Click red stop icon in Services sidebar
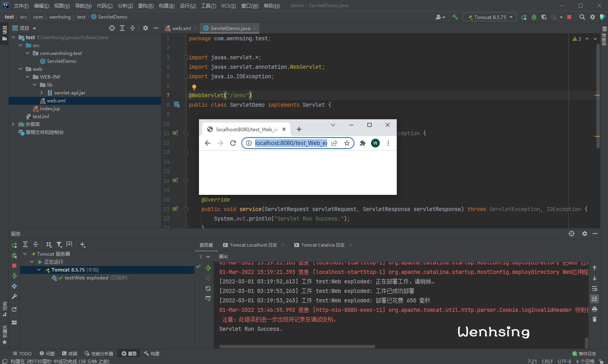608x364 pixels. click(14, 266)
